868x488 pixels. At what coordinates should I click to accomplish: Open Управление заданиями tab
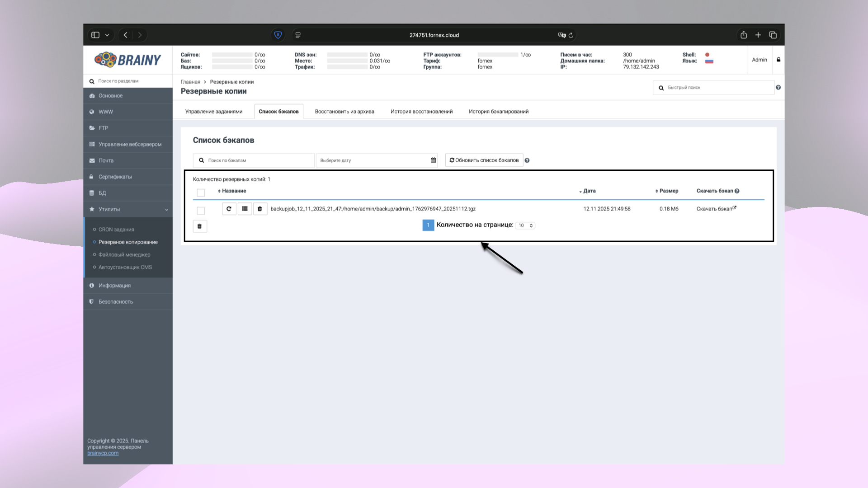pos(214,112)
